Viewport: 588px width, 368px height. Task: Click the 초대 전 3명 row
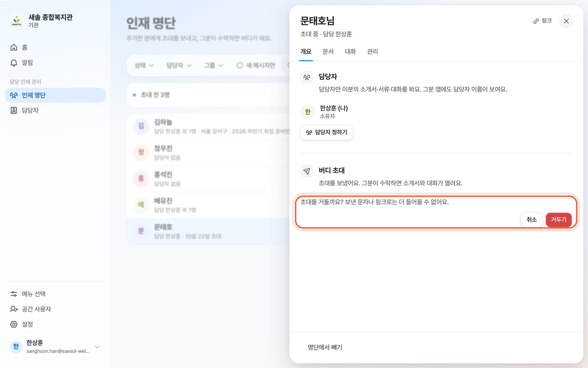click(208, 95)
